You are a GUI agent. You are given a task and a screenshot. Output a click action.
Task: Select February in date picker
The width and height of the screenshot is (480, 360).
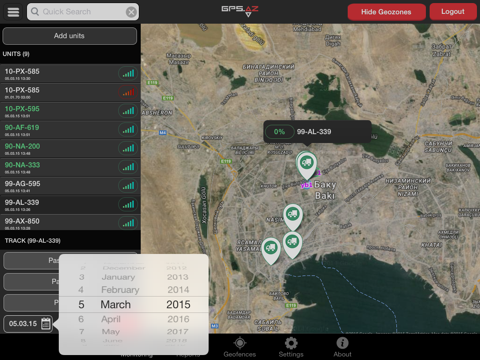(120, 290)
